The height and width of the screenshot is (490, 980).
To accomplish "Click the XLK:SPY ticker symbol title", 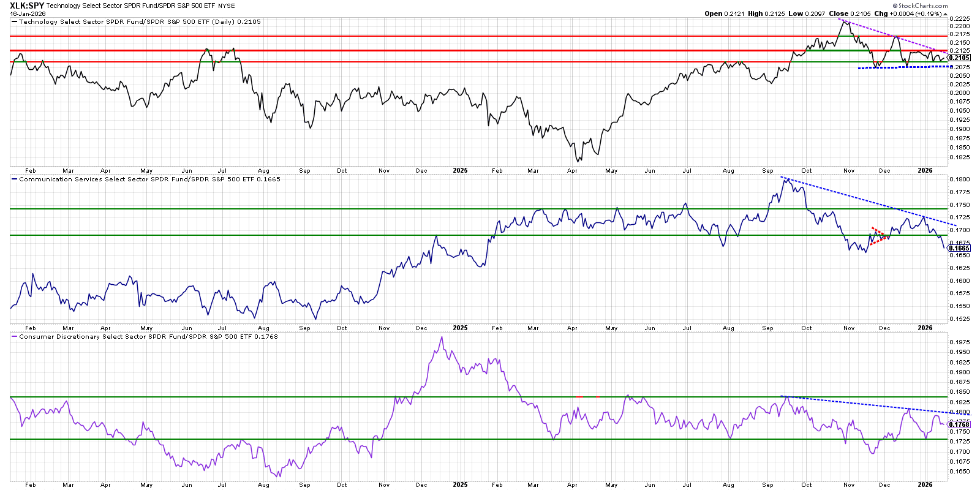I will [x=27, y=6].
